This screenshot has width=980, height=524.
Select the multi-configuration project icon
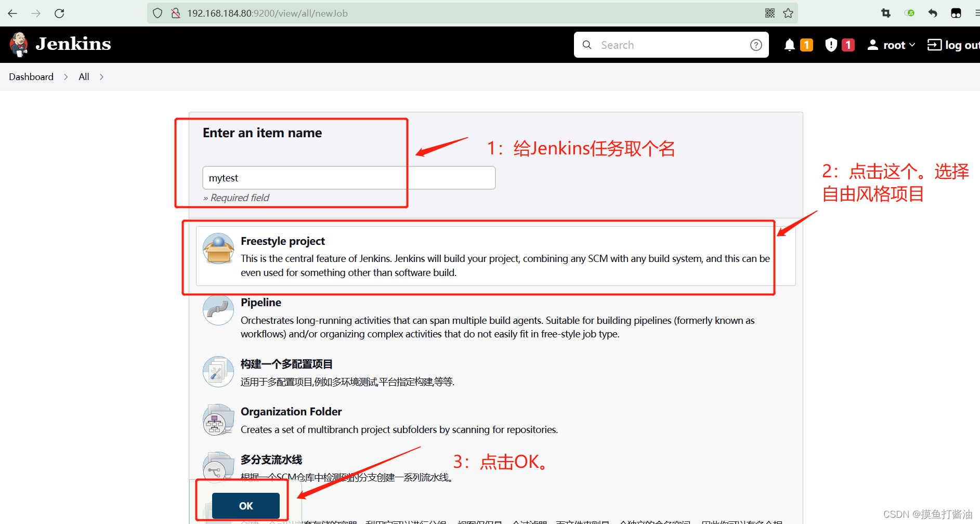218,371
